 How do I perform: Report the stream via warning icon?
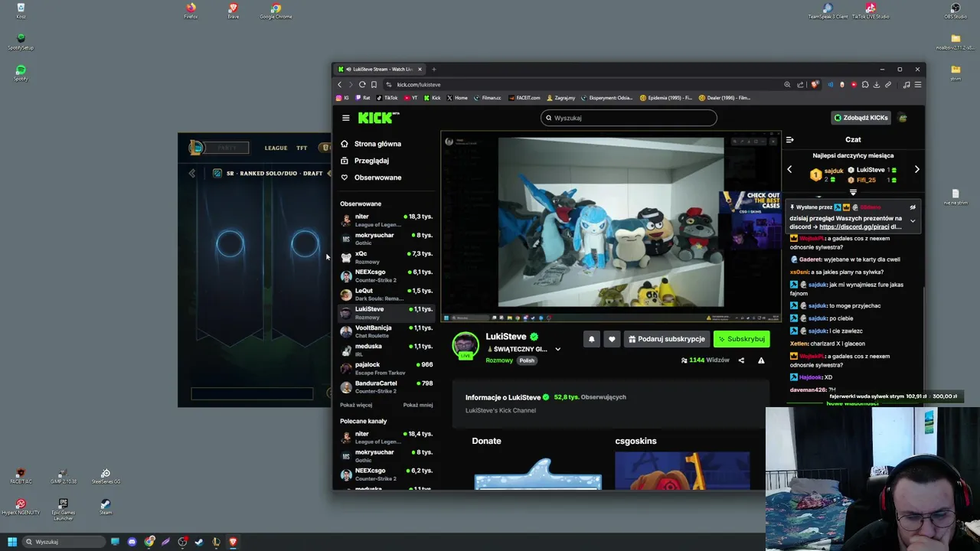click(761, 360)
